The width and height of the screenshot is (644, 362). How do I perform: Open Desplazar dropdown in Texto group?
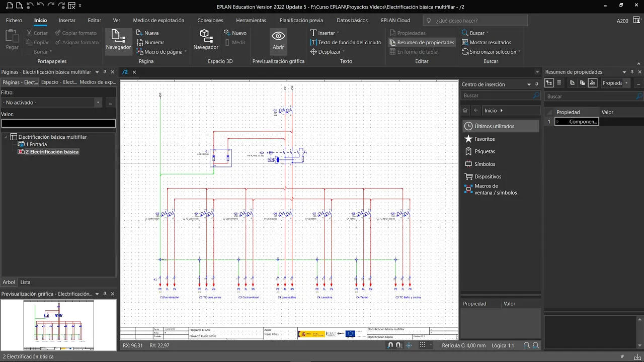click(x=344, y=52)
